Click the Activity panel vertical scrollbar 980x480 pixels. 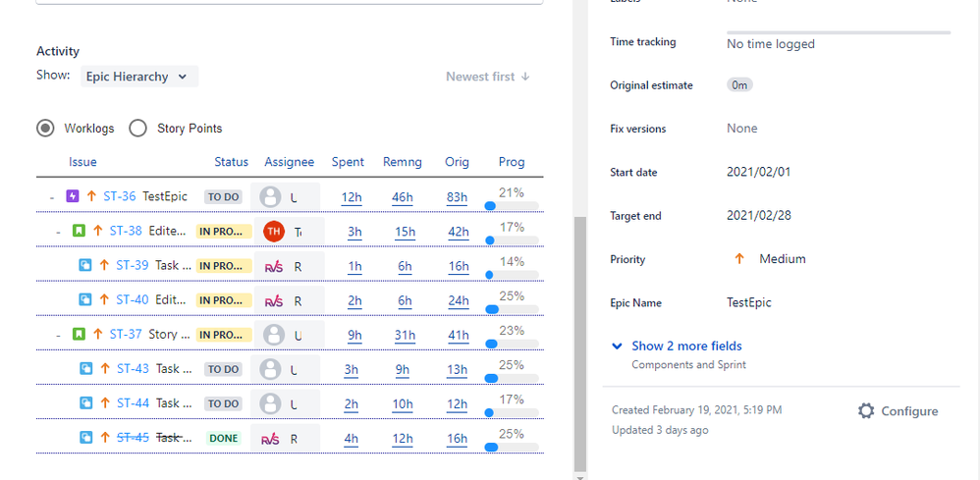tap(580, 344)
